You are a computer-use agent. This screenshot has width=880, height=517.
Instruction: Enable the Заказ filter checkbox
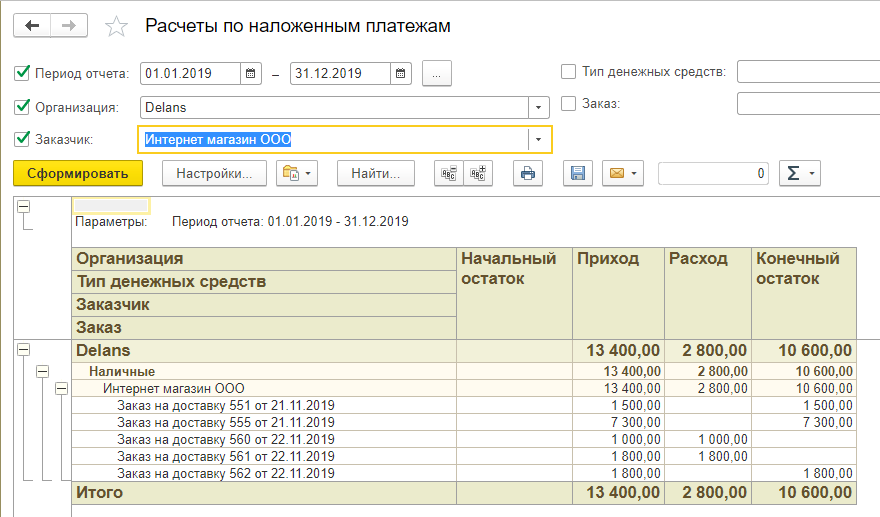coord(569,104)
